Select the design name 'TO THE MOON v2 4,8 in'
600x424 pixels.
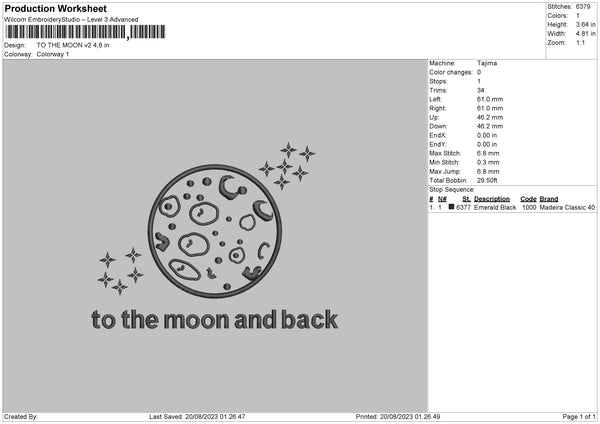point(73,45)
